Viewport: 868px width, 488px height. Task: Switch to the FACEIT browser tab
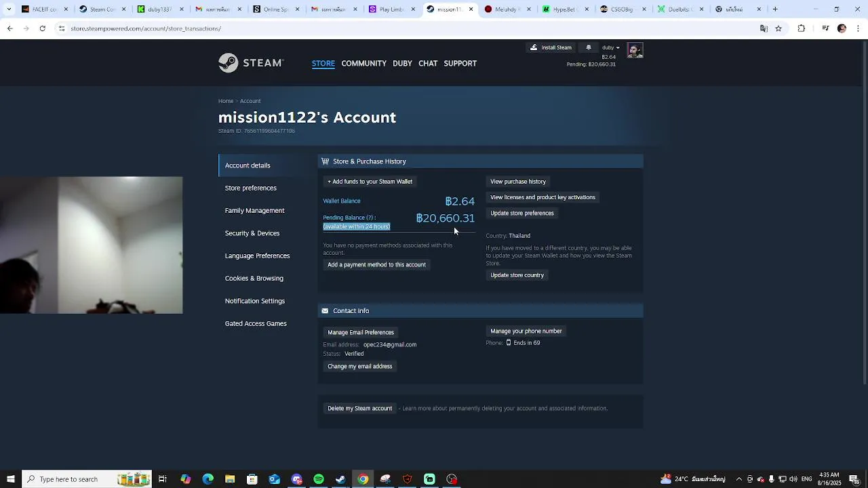coord(44,9)
